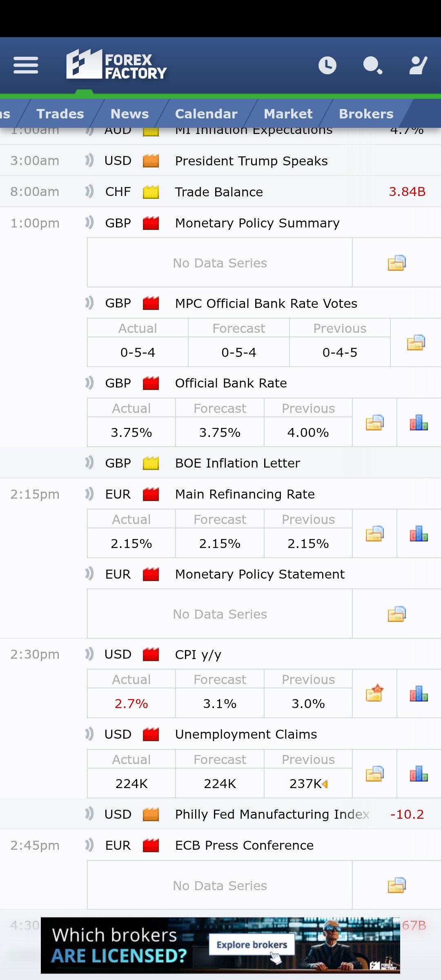The height and width of the screenshot is (980, 441).
Task: Open the clock time settings icon
Action: pos(327,65)
